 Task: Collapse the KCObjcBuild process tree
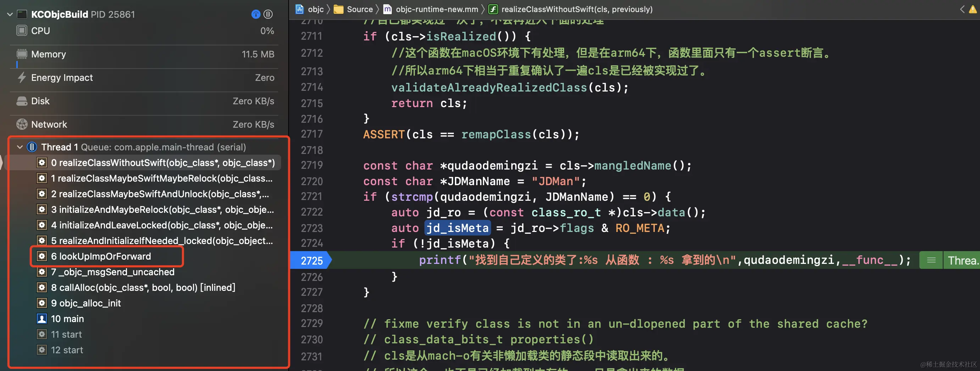[10, 15]
